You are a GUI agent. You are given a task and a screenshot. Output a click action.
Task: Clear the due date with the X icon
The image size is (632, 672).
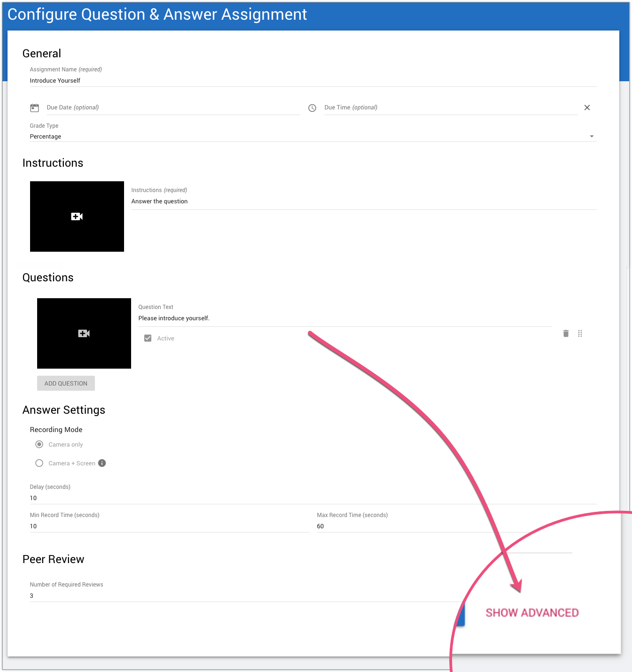[x=587, y=108]
